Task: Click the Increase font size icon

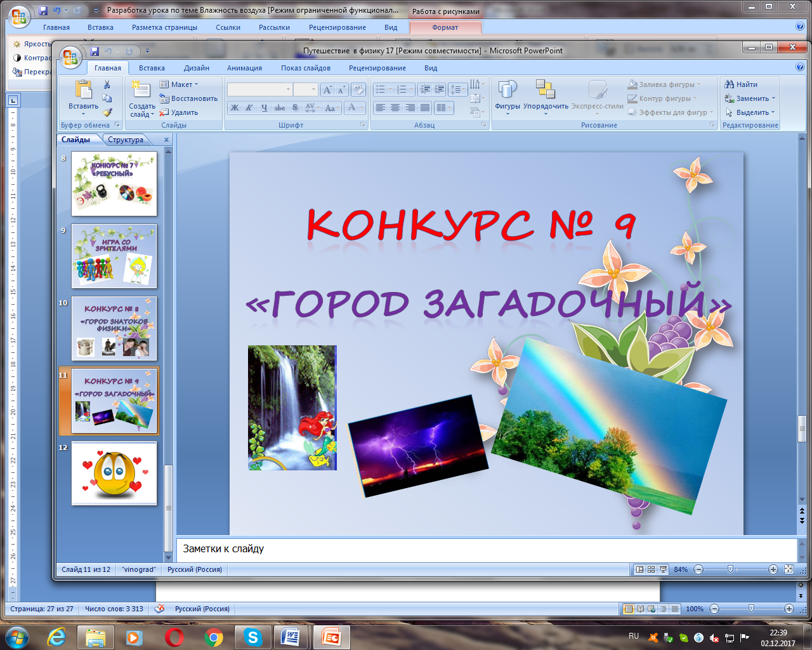Action: point(327,90)
